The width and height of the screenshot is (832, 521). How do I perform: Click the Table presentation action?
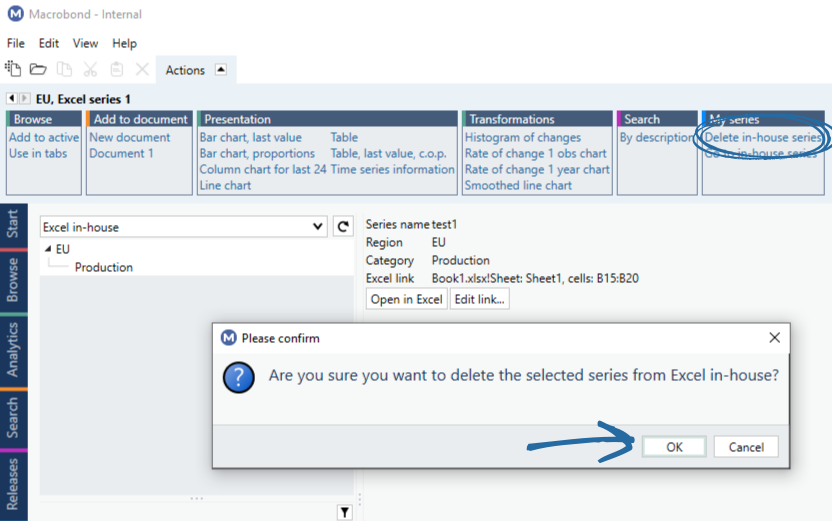click(344, 137)
